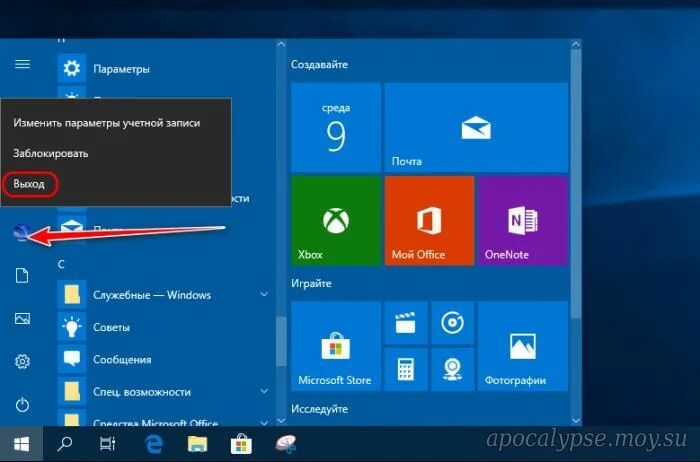Open the OneNote tile
This screenshot has width=700, height=462.
click(x=523, y=221)
